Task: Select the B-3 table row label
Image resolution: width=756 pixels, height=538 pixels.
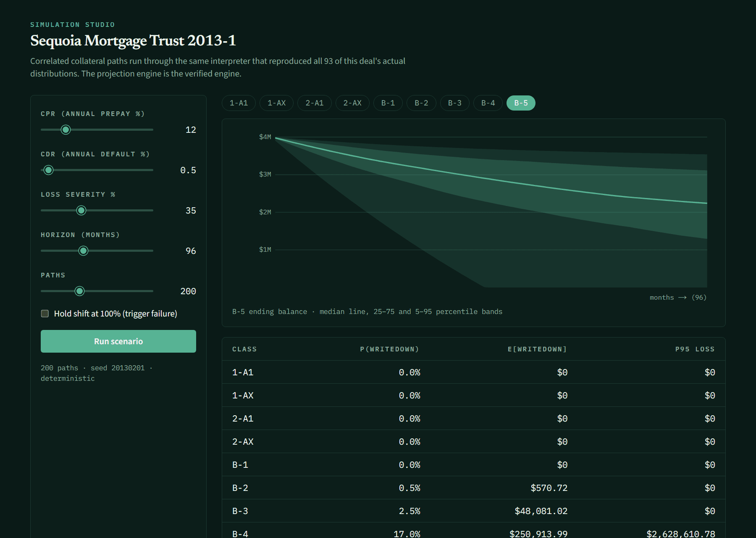Action: coord(240,511)
